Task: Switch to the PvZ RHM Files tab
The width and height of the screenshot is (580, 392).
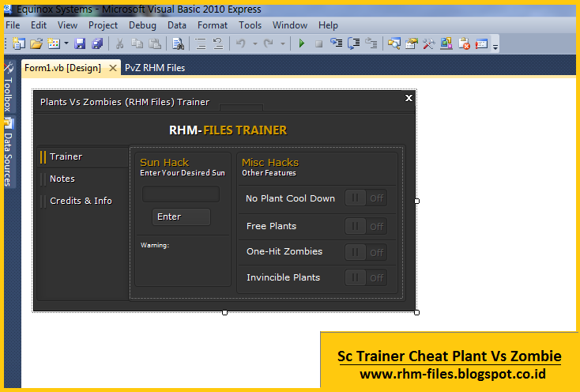Action: 155,68
